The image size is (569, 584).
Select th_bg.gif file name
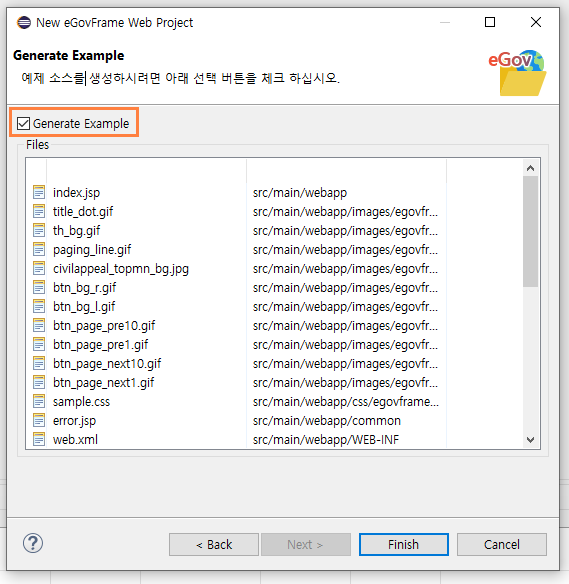pos(76,231)
